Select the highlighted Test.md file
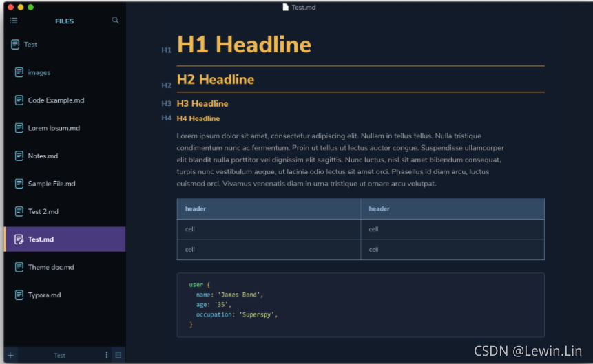 (x=65, y=239)
